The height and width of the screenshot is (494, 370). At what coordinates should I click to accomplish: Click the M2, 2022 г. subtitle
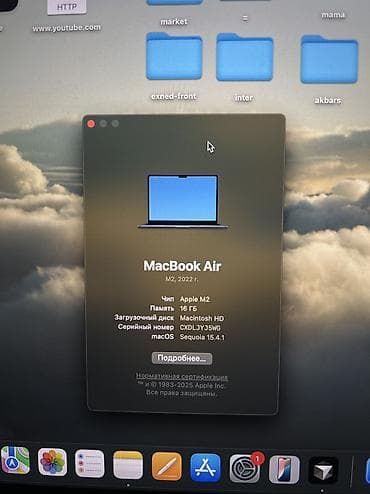[182, 279]
